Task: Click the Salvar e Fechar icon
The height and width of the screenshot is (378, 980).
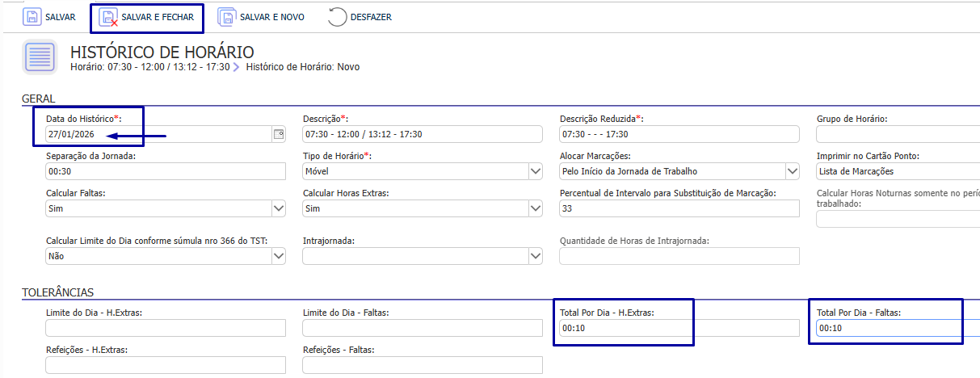Action: coord(107,17)
